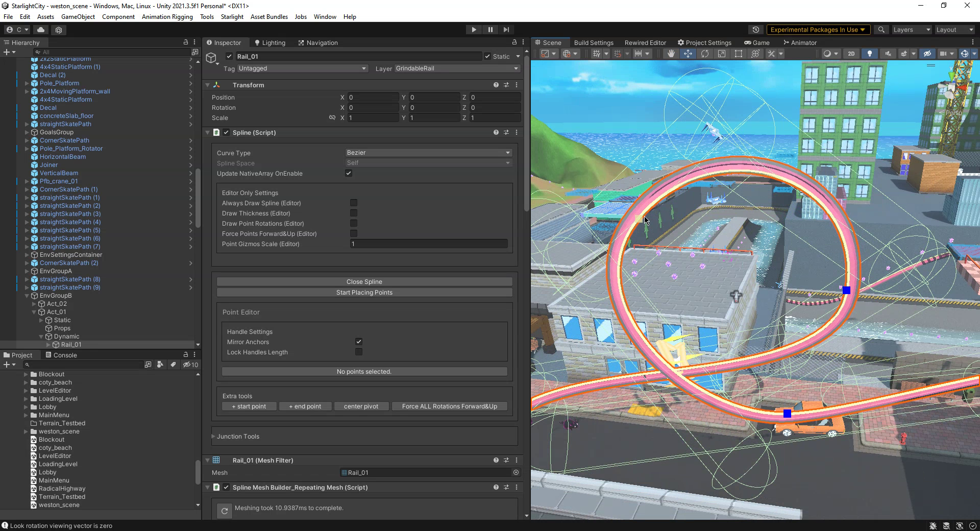Toggle scene audio mute icon

click(x=888, y=54)
